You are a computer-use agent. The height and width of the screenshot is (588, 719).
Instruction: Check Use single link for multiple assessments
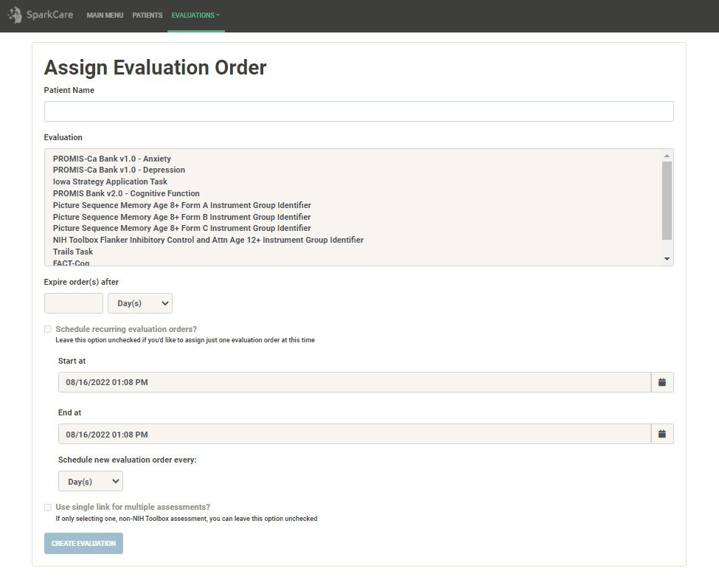point(48,508)
